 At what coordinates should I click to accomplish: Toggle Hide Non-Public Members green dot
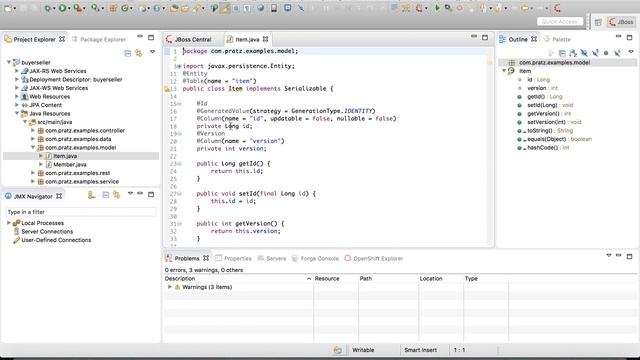click(606, 53)
